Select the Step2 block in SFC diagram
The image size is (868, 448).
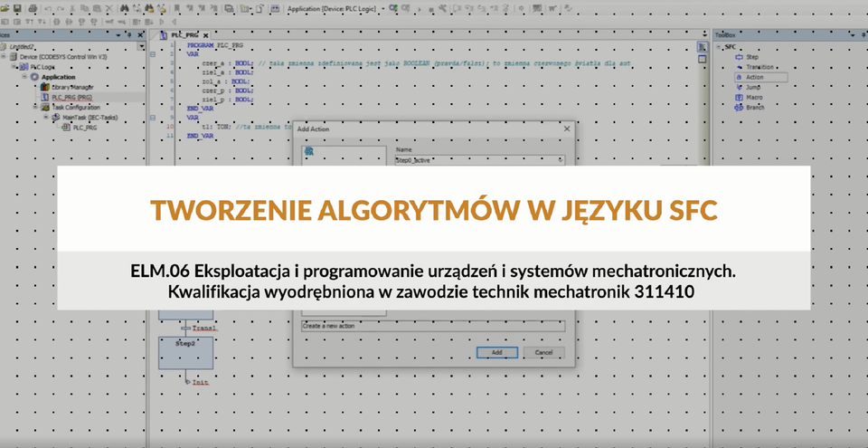coord(186,351)
